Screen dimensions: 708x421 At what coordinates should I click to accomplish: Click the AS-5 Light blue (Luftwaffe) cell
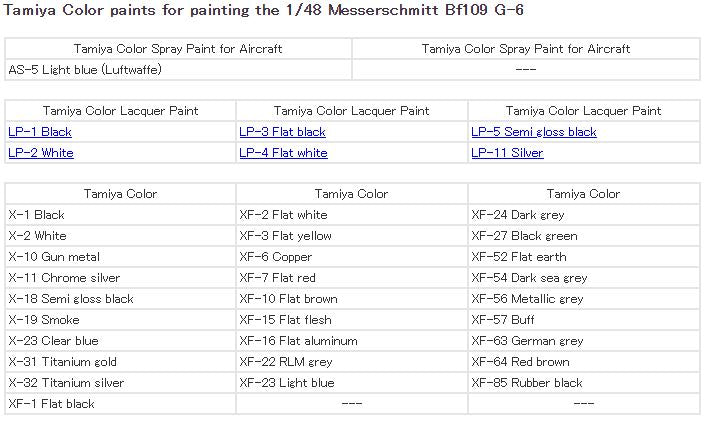(x=85, y=69)
